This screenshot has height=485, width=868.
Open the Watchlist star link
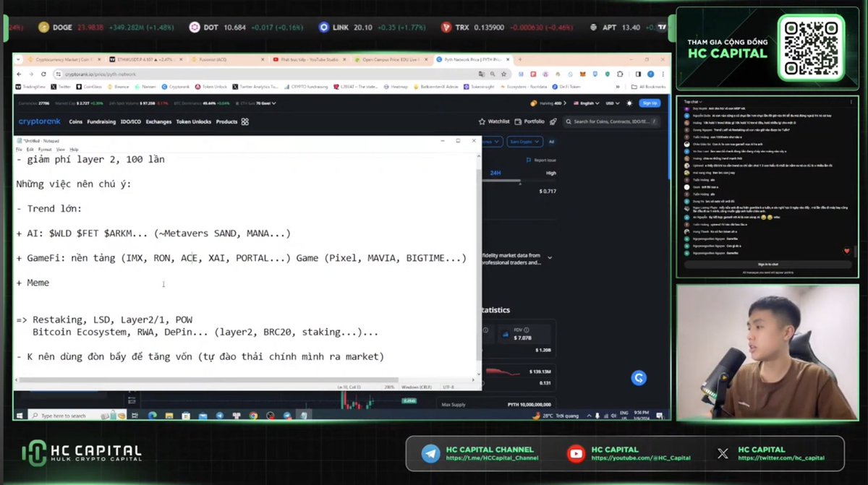pyautogui.click(x=494, y=121)
